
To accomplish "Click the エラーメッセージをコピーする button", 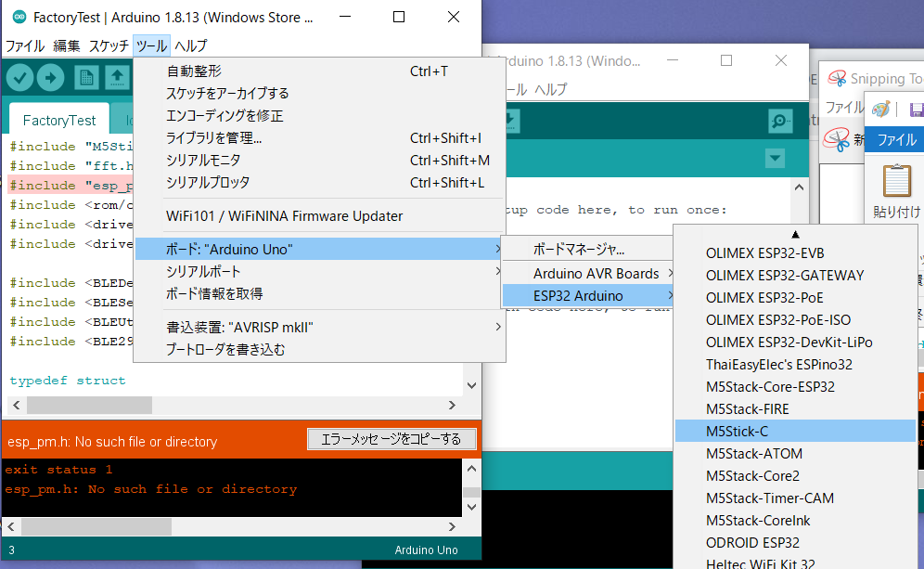I will (391, 438).
